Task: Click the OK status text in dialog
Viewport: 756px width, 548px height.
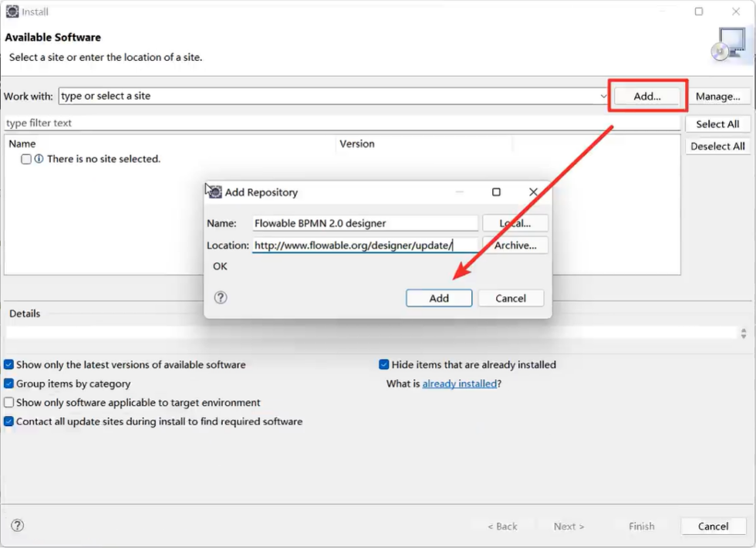Action: [220, 266]
